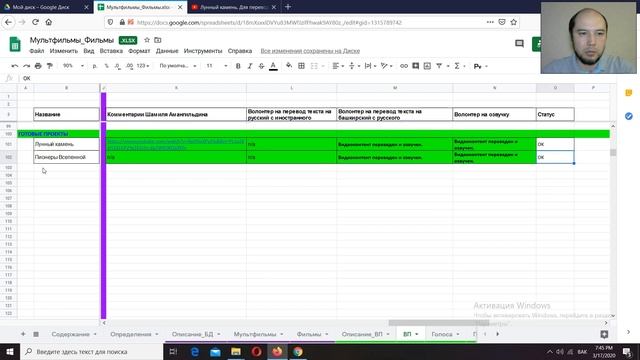Screen dimensions: 640x360
Task: Format the cell as percent
Action: 107,66
